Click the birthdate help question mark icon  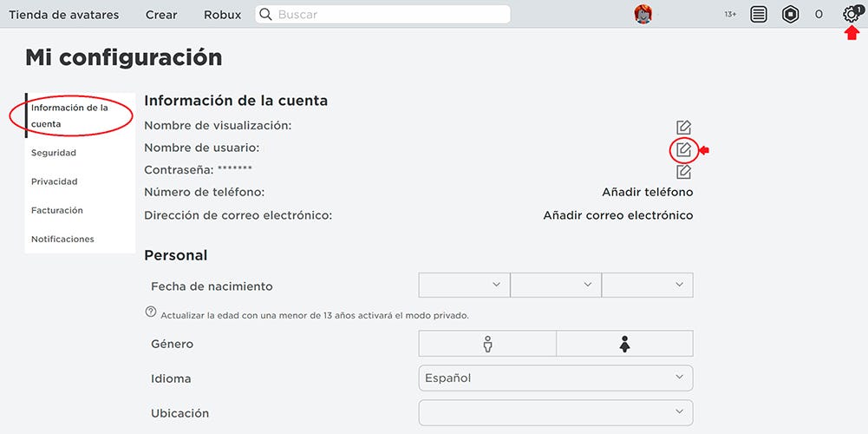(x=151, y=312)
